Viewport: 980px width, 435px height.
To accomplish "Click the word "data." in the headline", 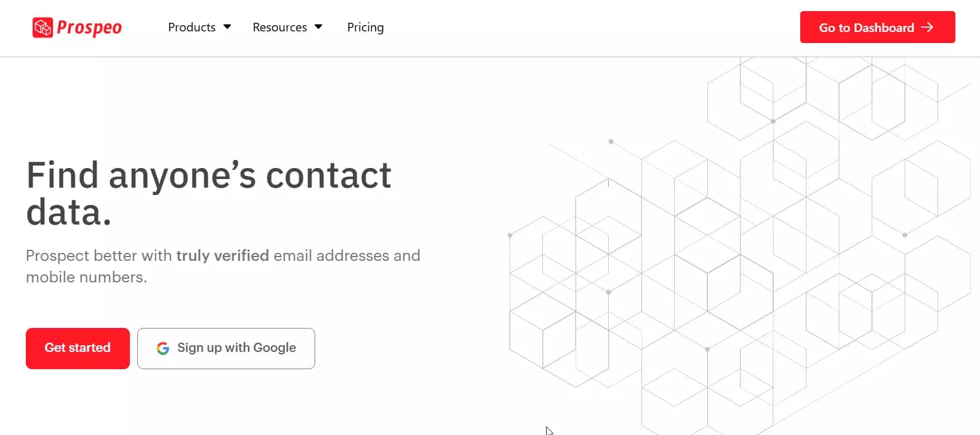I will click(x=69, y=212).
